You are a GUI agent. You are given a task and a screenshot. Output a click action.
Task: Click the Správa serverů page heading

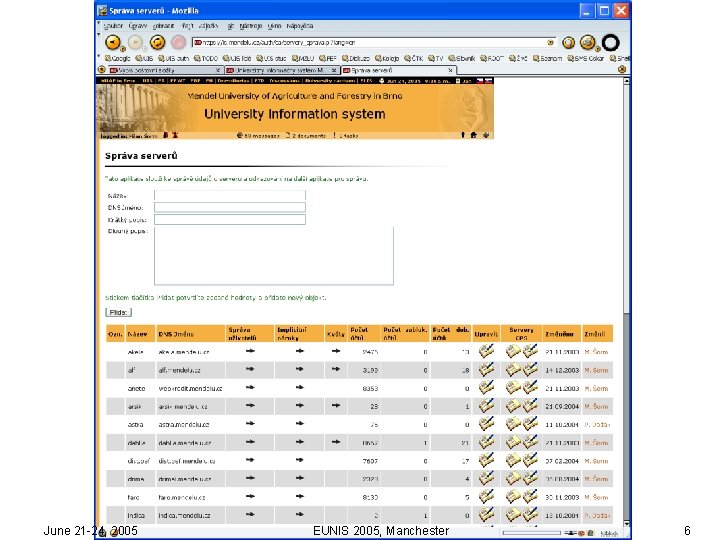[141, 156]
